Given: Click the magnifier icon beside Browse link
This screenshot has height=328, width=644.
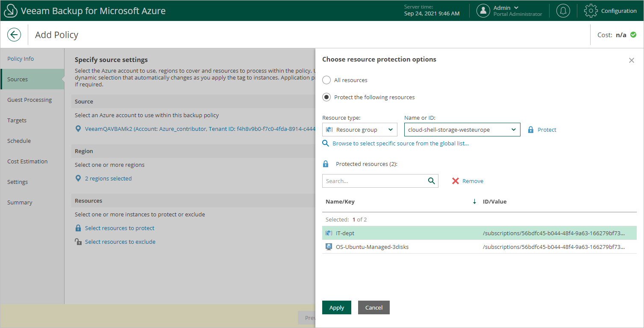Looking at the screenshot, I should click(326, 143).
